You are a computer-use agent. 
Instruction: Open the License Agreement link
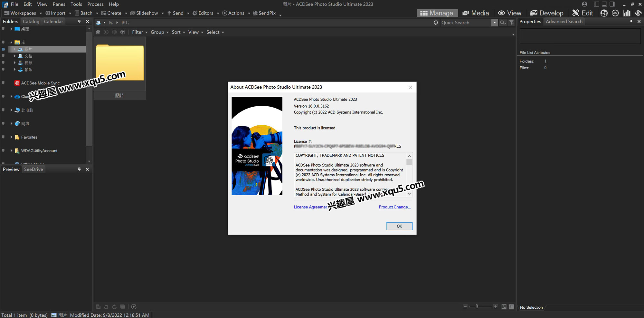[x=310, y=207]
